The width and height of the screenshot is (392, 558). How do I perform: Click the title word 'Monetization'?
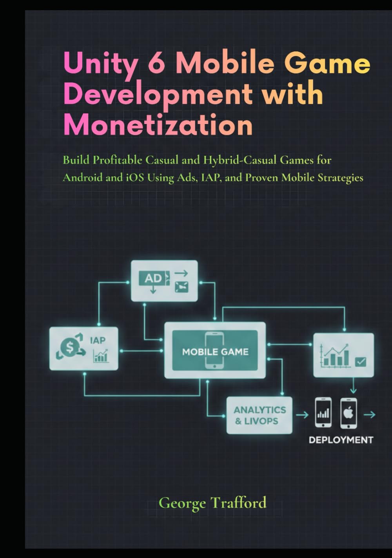(158, 124)
